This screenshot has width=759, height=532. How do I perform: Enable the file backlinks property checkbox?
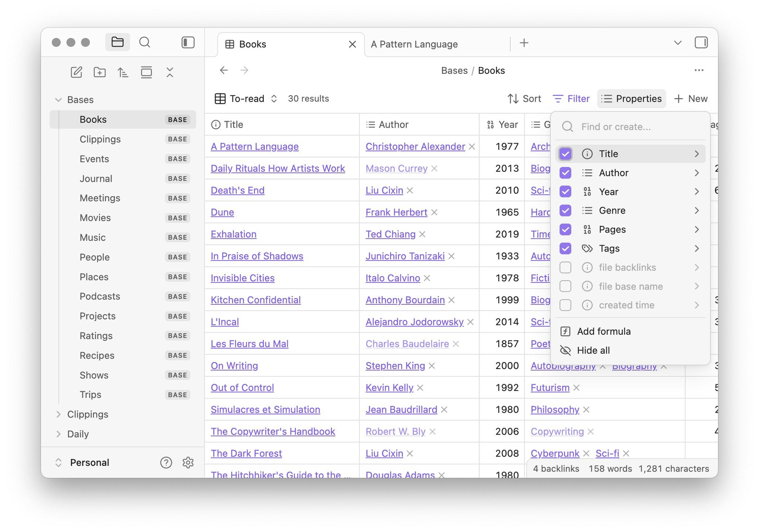coord(565,267)
